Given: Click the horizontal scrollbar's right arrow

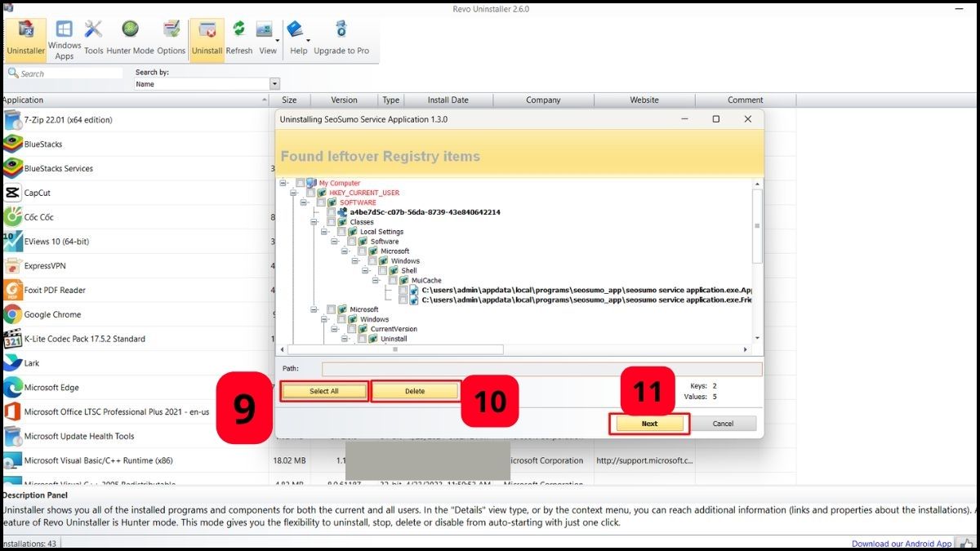Looking at the screenshot, I should 745,349.
